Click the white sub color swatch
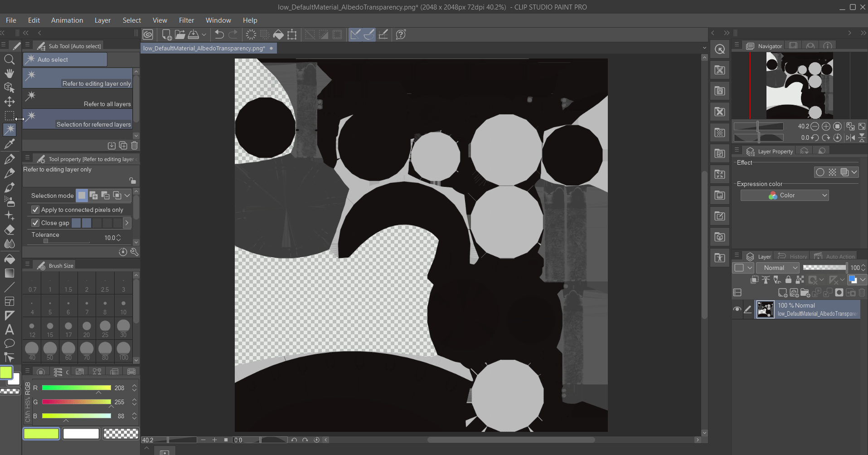 pyautogui.click(x=81, y=434)
